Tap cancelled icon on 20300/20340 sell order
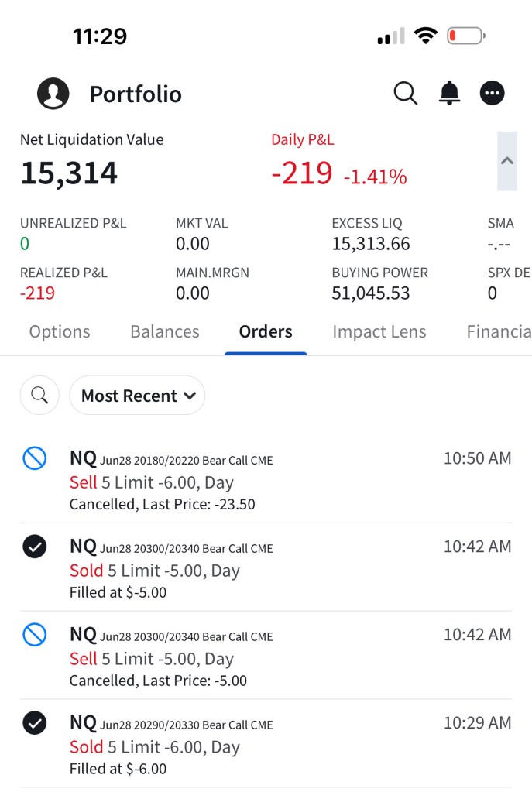The height and width of the screenshot is (792, 532). coord(35,636)
